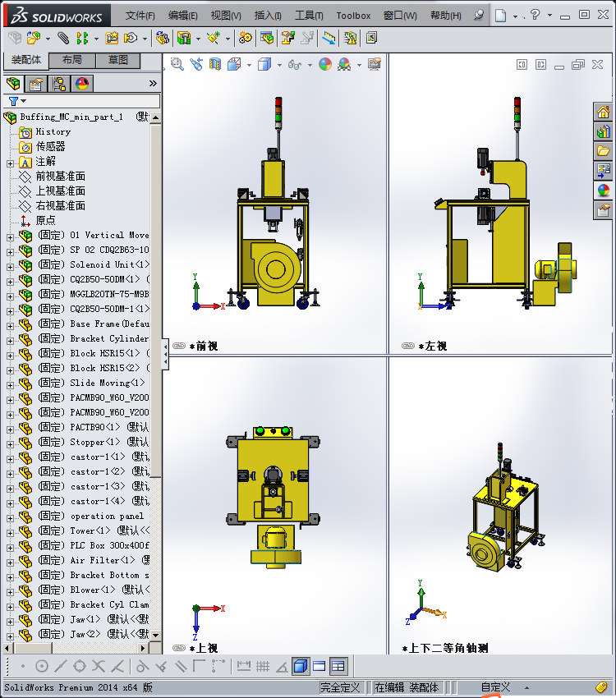Expand the Blower<1> tree node
The height and width of the screenshot is (698, 616).
tap(10, 592)
